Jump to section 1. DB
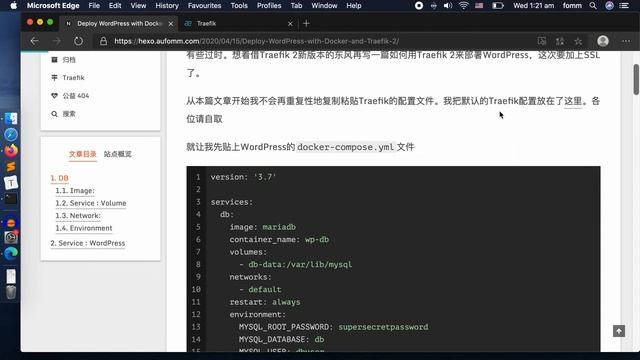Viewport: 640px width, 360px height. pos(59,178)
